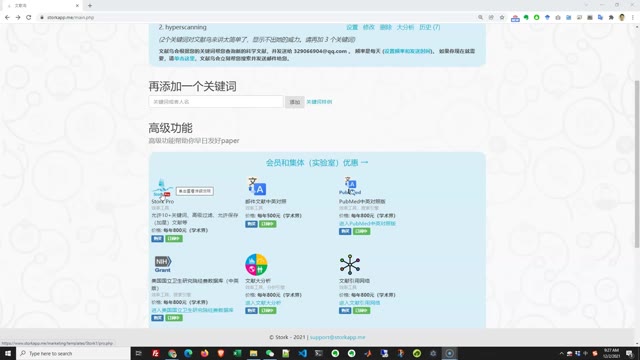Choose the blue buy button under NIH Grant
The width and height of the screenshot is (640, 360).
[x=157, y=318]
